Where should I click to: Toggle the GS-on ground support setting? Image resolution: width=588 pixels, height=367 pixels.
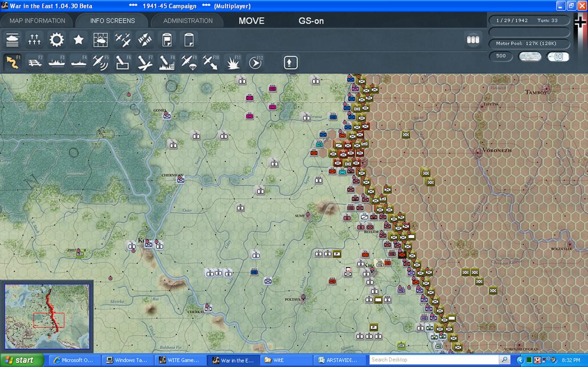(311, 21)
